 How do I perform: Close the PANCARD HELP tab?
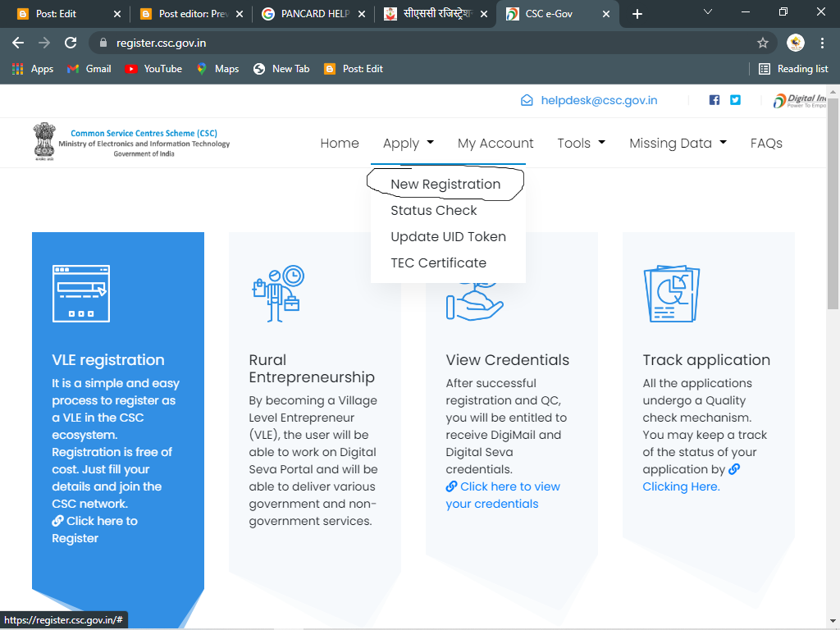point(362,14)
